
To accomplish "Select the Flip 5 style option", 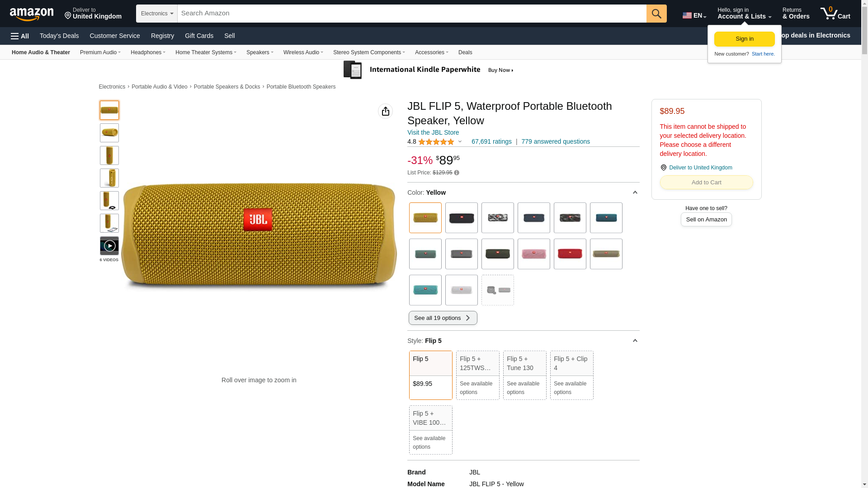I will (430, 375).
